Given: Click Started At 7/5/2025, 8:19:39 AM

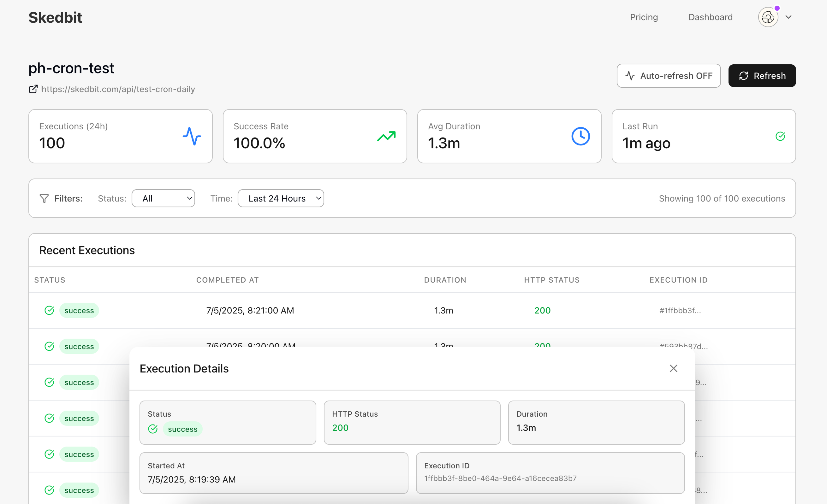Looking at the screenshot, I should click(x=192, y=479).
